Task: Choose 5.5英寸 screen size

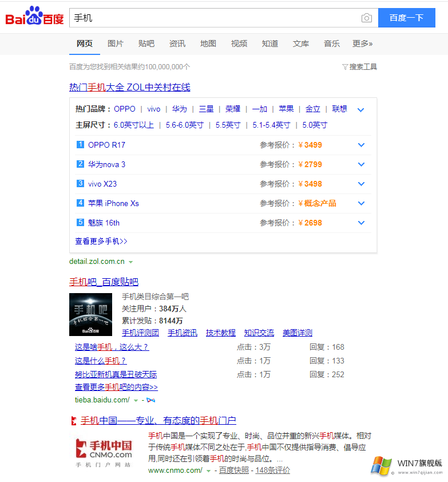Action: (x=228, y=125)
